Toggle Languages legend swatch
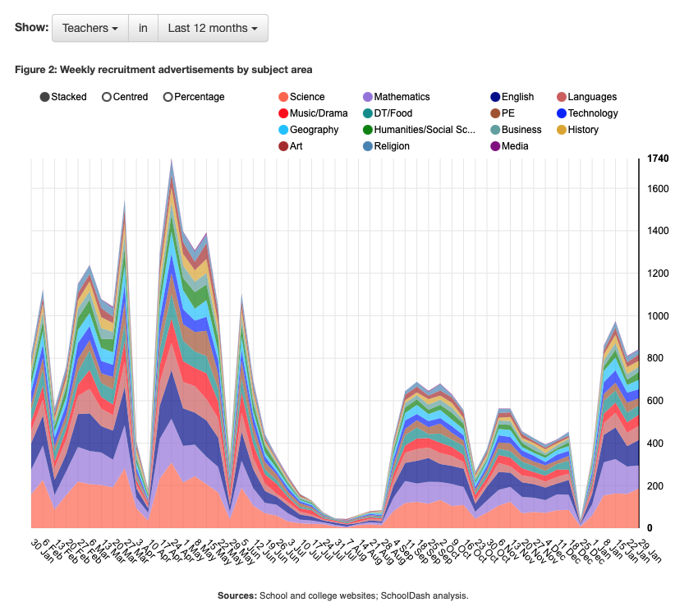698x616 pixels. click(562, 97)
